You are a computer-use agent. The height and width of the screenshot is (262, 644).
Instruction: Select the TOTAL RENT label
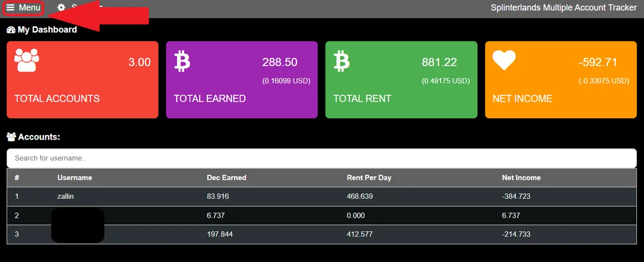pyautogui.click(x=362, y=99)
